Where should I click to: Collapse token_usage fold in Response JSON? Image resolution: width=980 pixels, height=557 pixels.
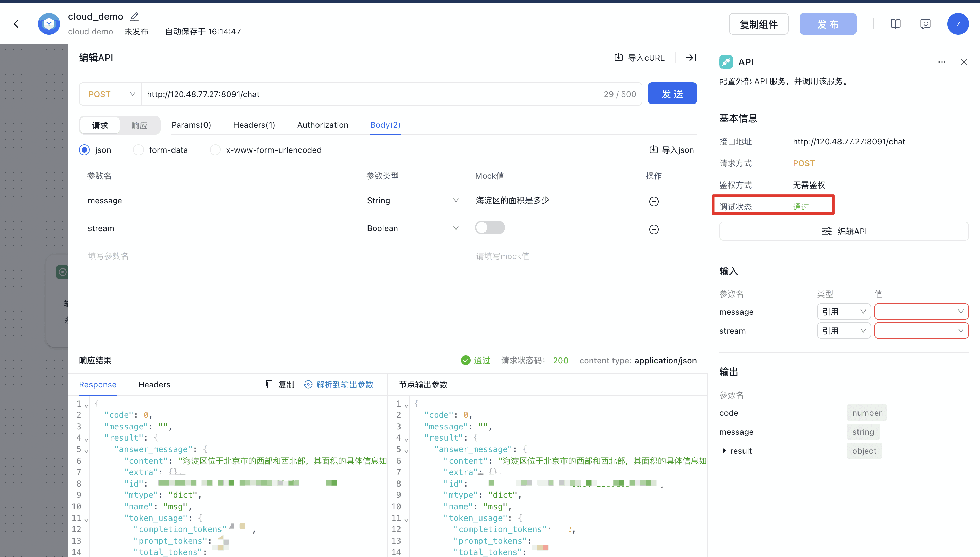(87, 520)
